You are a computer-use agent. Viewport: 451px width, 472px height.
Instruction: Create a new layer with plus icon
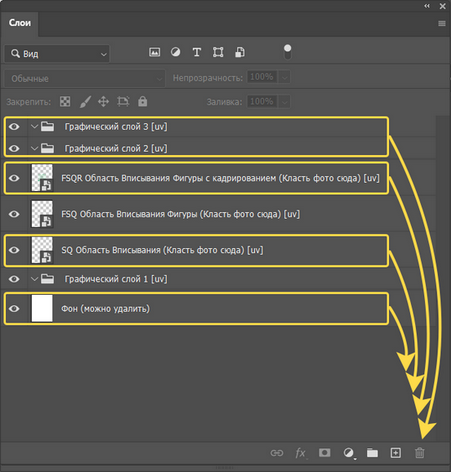point(396,453)
